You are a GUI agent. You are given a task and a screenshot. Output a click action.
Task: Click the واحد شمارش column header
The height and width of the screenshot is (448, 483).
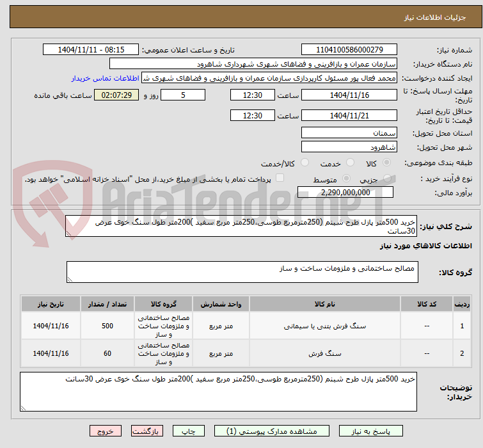(221, 305)
